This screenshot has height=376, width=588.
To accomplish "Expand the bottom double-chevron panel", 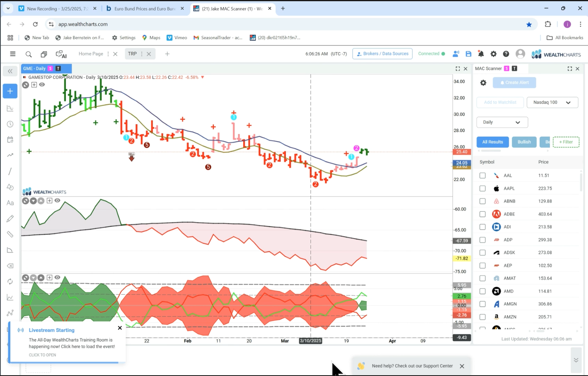I will pos(576,360).
